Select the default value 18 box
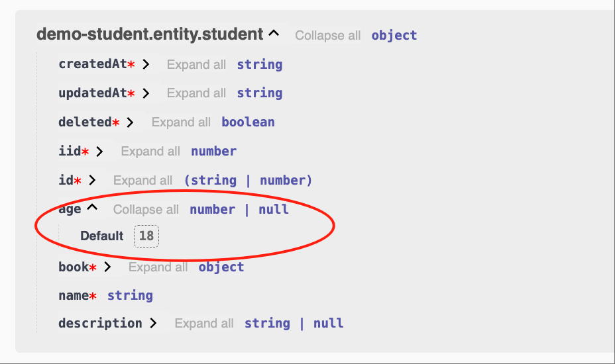Viewport: 615px width, 364px height. click(146, 236)
